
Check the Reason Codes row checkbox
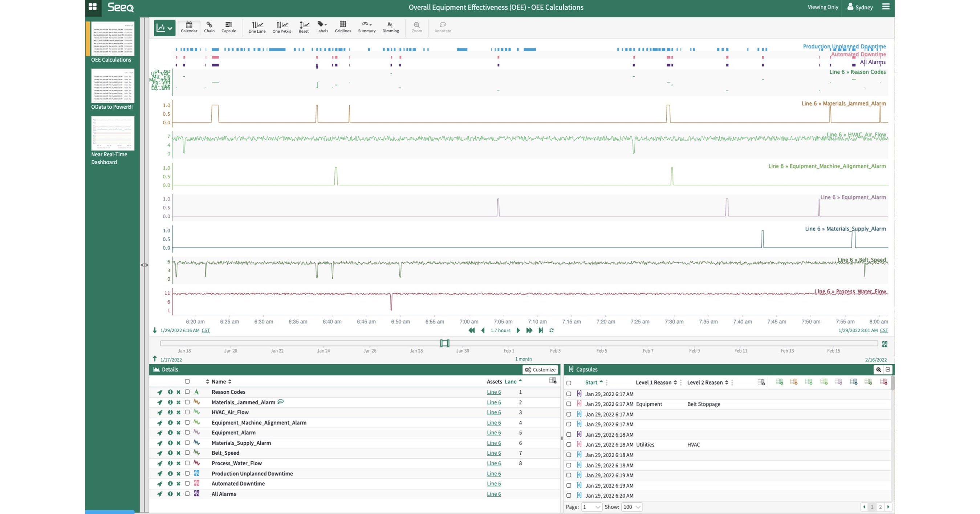pos(187,392)
